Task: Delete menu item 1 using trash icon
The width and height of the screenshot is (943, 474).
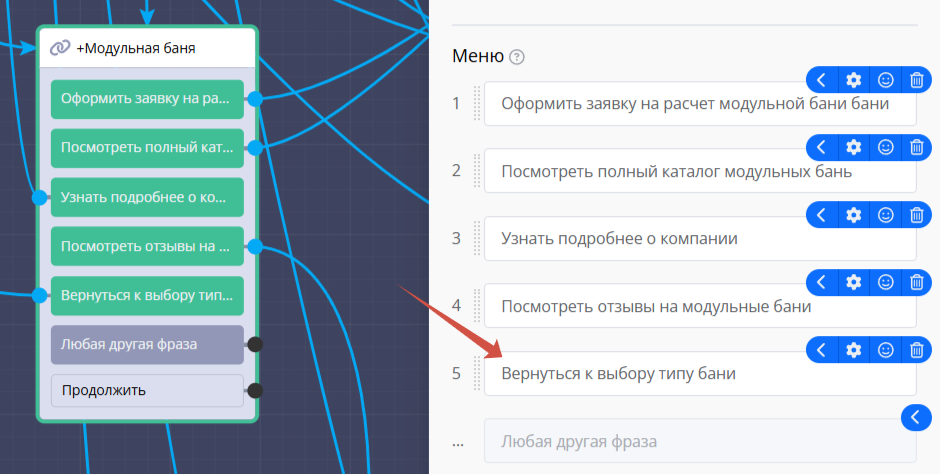Action: click(x=916, y=80)
